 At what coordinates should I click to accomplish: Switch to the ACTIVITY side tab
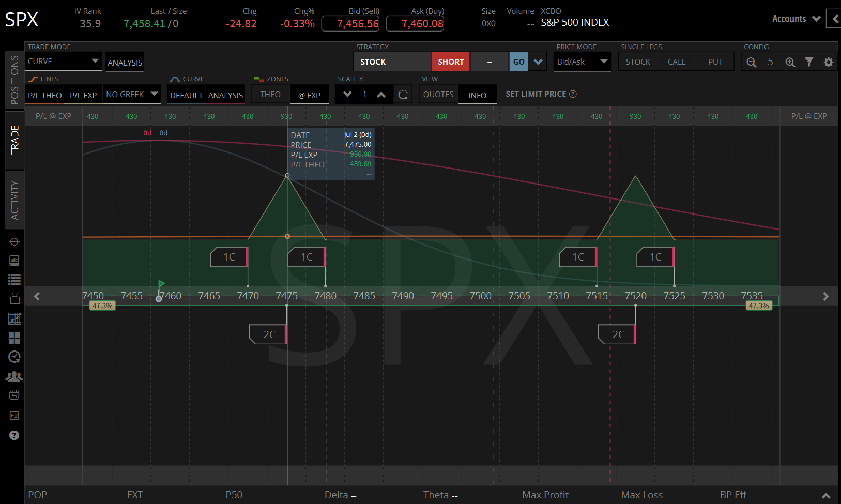(x=14, y=200)
